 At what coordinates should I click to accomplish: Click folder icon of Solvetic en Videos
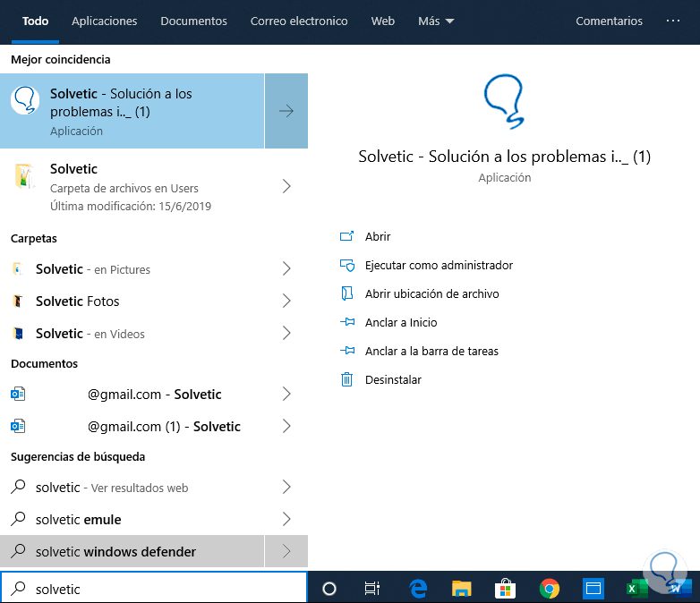coord(18,334)
